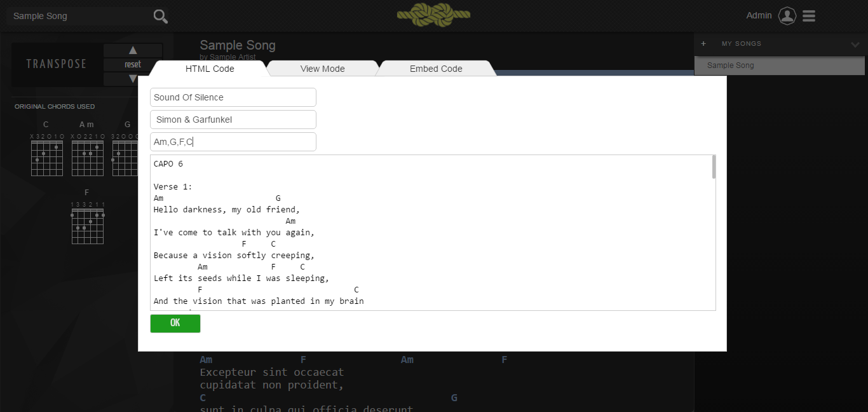Open the hamburger menu icon
This screenshot has width=868, height=412.
pyautogui.click(x=809, y=16)
